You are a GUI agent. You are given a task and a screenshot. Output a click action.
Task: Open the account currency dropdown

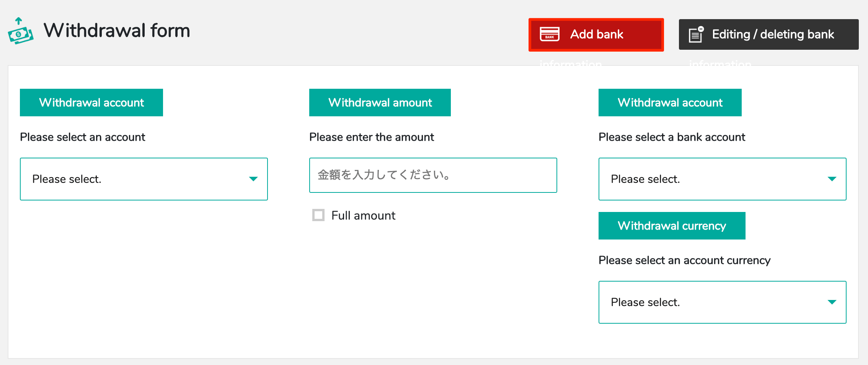(722, 302)
